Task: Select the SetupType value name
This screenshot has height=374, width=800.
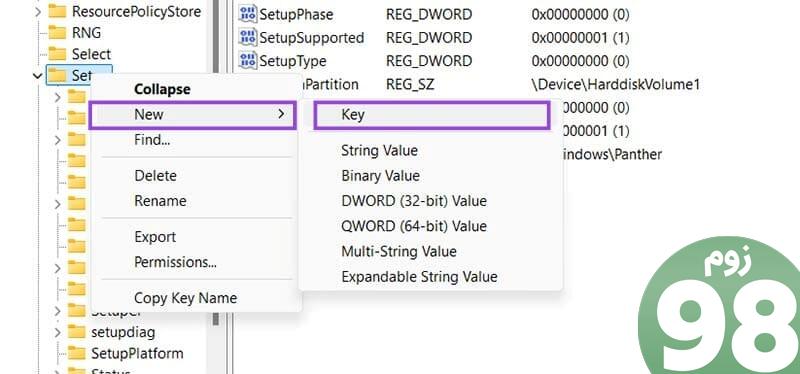Action: (293, 61)
